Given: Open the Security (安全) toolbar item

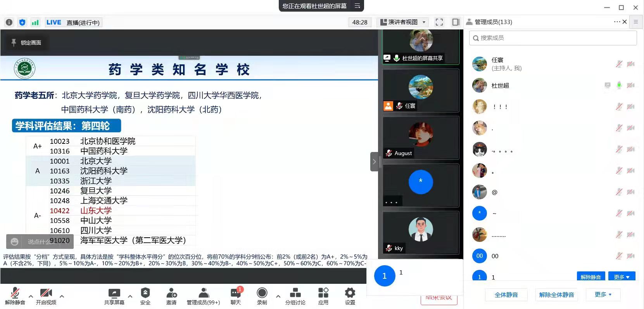Looking at the screenshot, I should pos(145,297).
